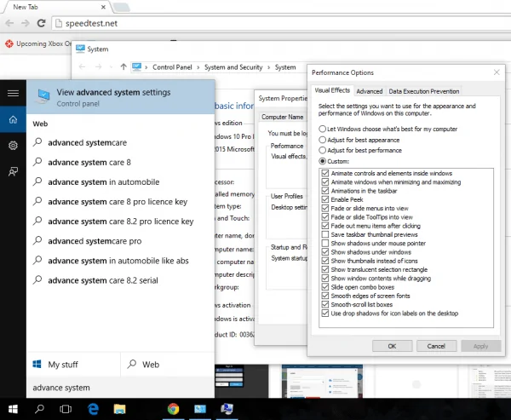The image size is (511, 420).
Task: Click the taskbar search magnifier icon
Action: pyautogui.click(x=39, y=409)
